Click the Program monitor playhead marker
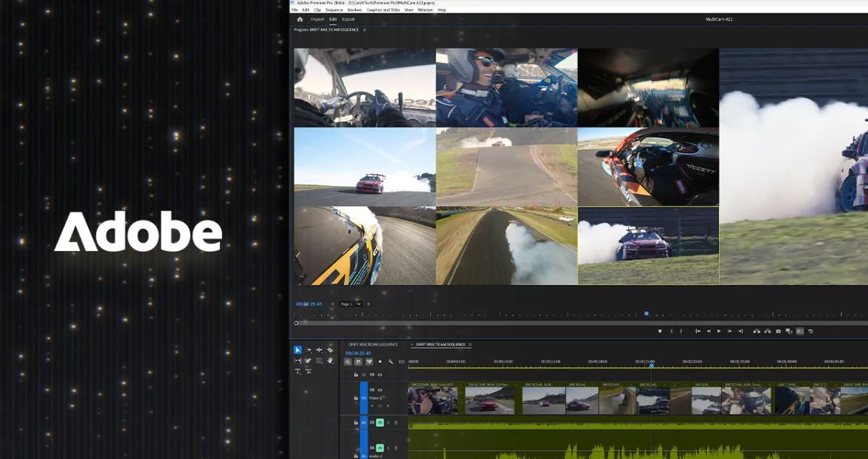Image resolution: width=868 pixels, height=459 pixels. (x=647, y=314)
